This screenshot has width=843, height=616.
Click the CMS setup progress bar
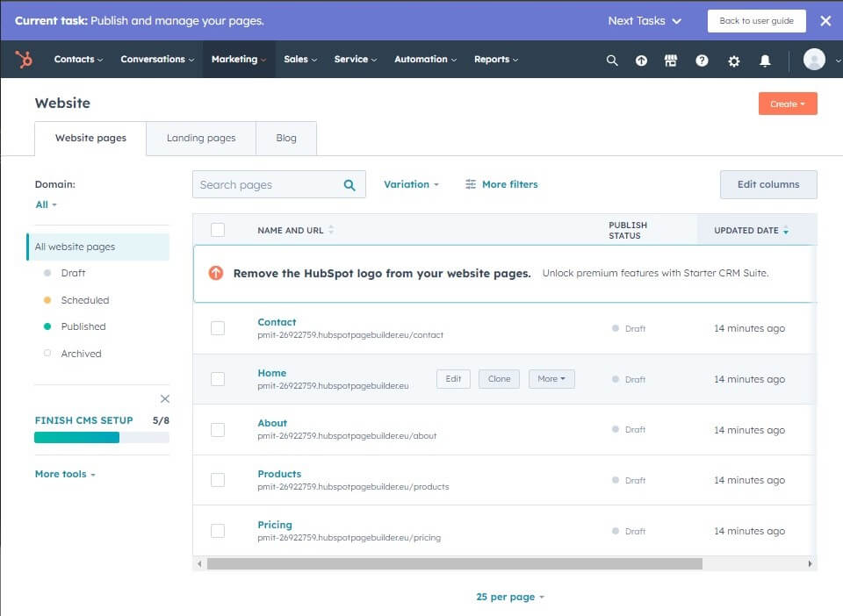pyautogui.click(x=102, y=438)
